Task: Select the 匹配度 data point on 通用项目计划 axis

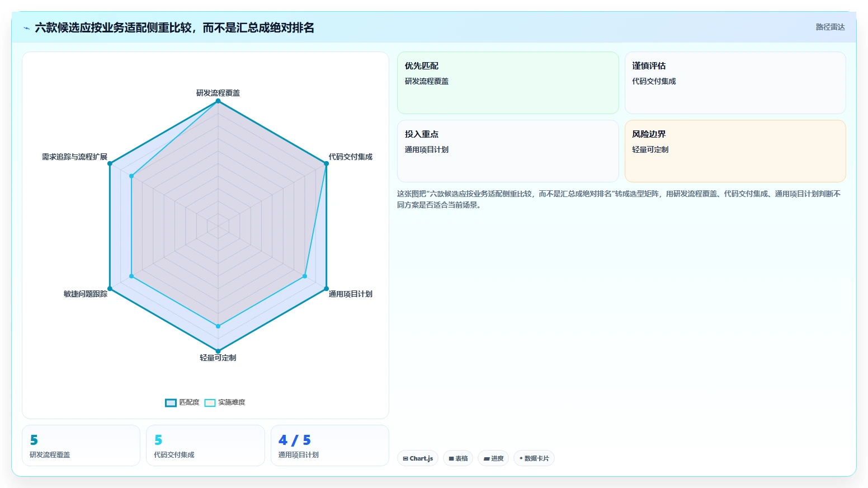Action: [x=327, y=289]
